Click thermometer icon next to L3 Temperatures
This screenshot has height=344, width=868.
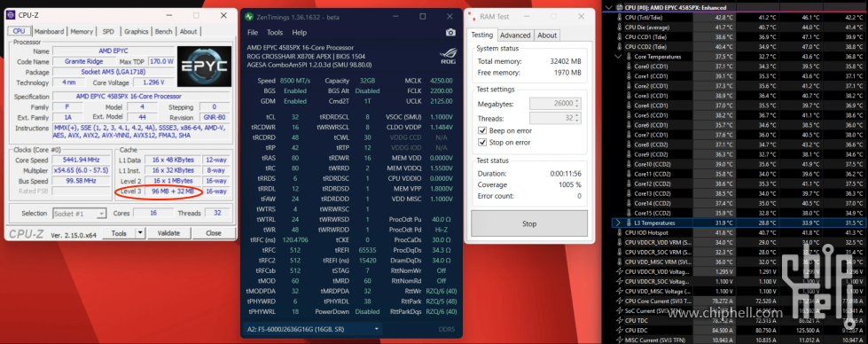click(x=629, y=223)
